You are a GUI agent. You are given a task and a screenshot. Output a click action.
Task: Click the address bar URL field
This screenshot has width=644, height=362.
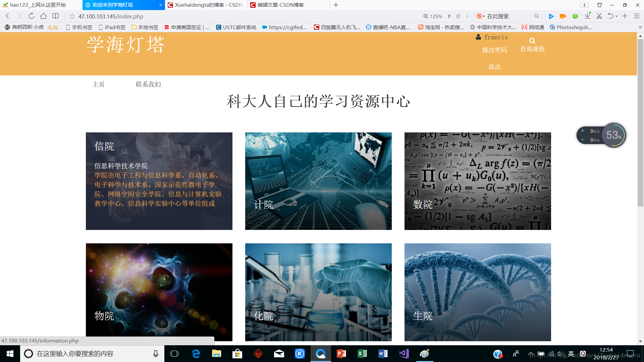[x=245, y=16]
